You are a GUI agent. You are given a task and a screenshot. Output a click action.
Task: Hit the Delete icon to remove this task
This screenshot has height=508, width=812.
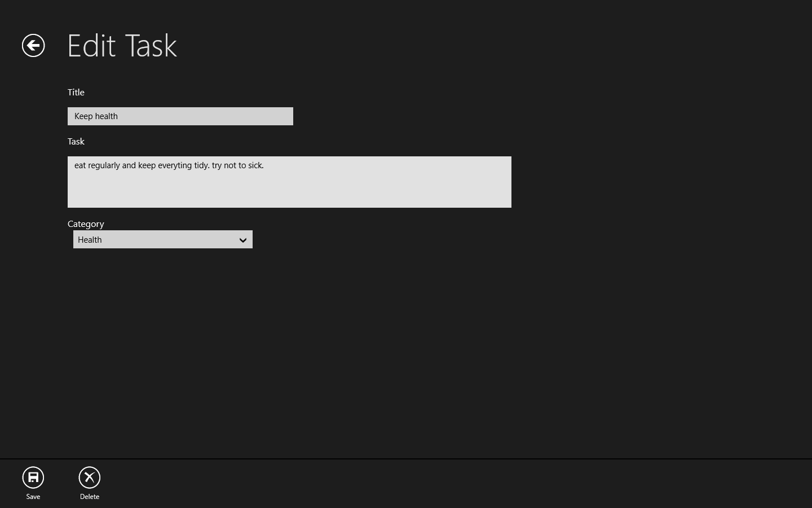(89, 477)
